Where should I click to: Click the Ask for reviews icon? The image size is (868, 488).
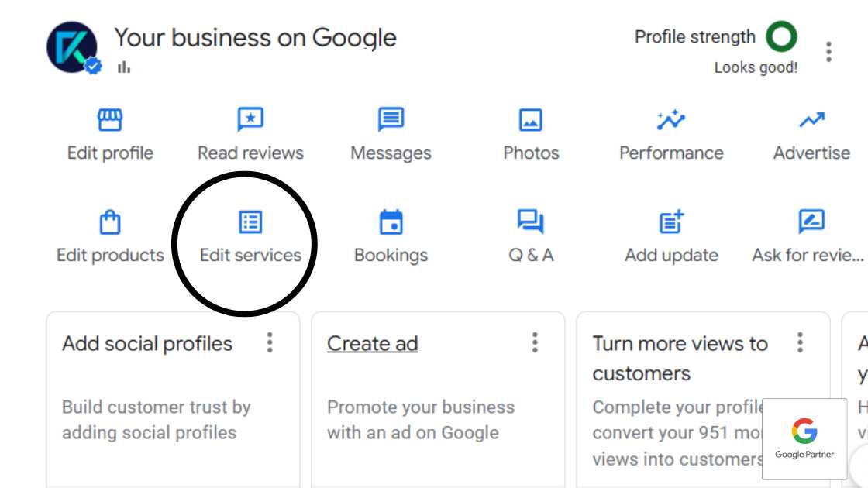click(811, 223)
